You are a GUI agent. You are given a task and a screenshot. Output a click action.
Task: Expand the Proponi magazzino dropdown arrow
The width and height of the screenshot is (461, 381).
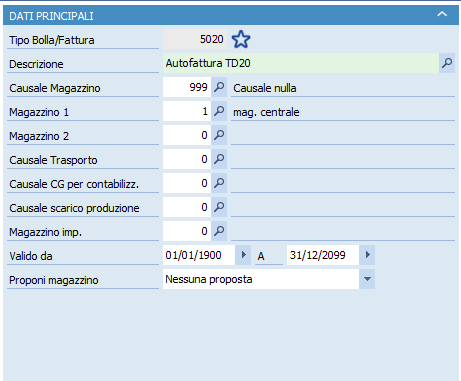click(367, 279)
